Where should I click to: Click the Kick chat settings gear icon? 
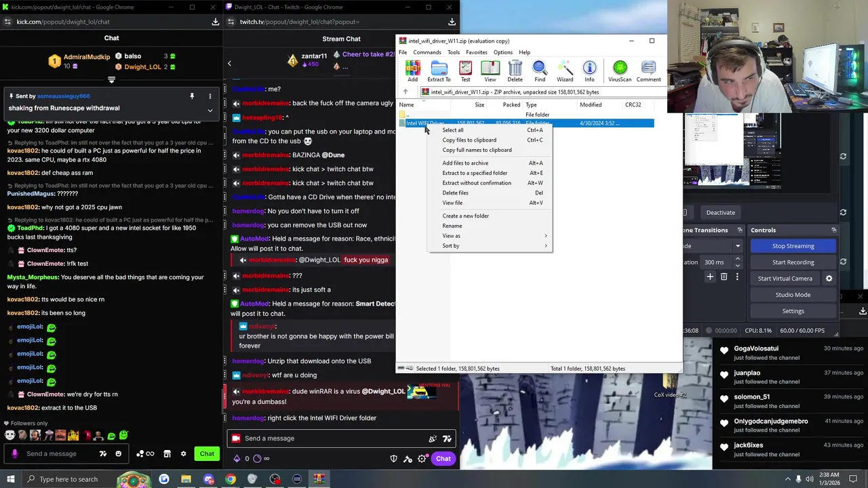pyautogui.click(x=183, y=453)
